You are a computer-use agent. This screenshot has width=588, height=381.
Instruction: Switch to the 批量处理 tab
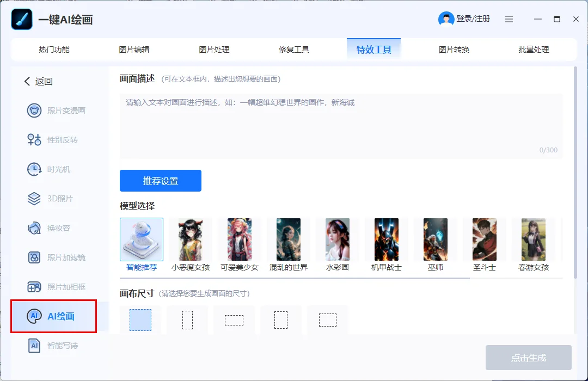point(534,50)
